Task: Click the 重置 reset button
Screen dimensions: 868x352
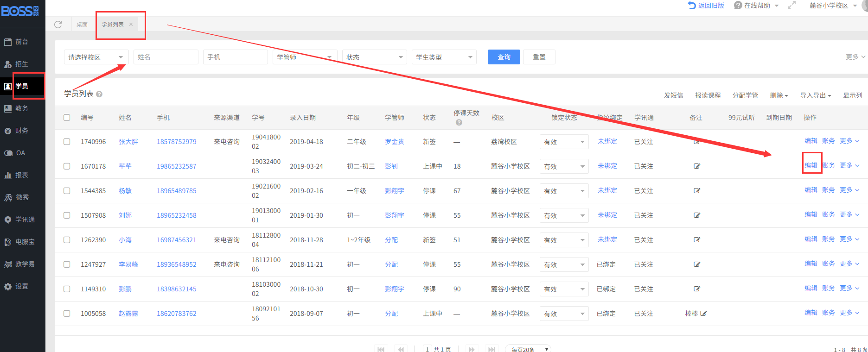Action: (x=539, y=57)
